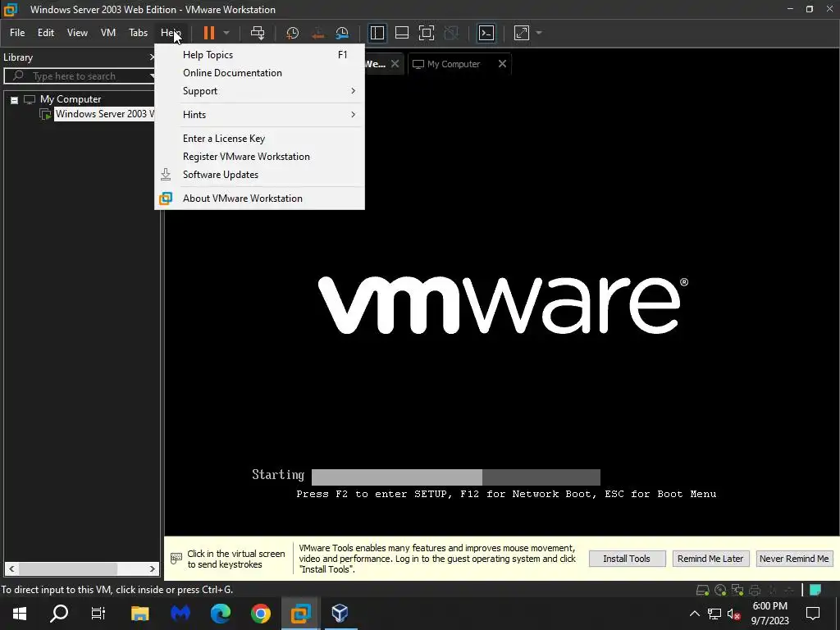Click the library scrollbar right arrow
The image size is (840, 630).
[152, 569]
